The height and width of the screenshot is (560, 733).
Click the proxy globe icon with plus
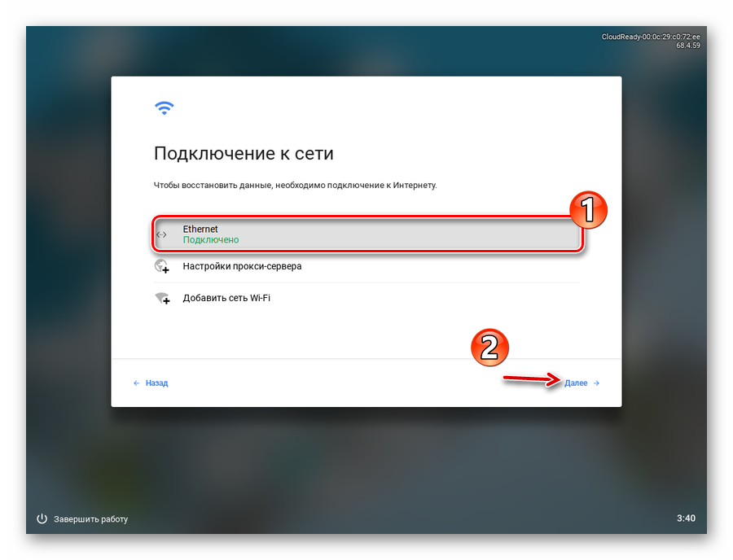point(162,266)
